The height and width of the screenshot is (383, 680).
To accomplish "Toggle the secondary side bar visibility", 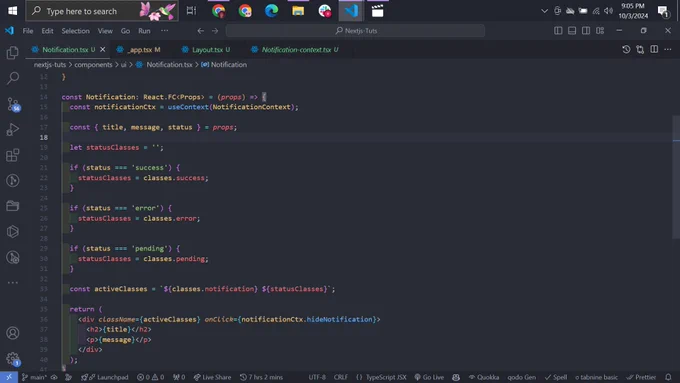I will click(x=586, y=31).
